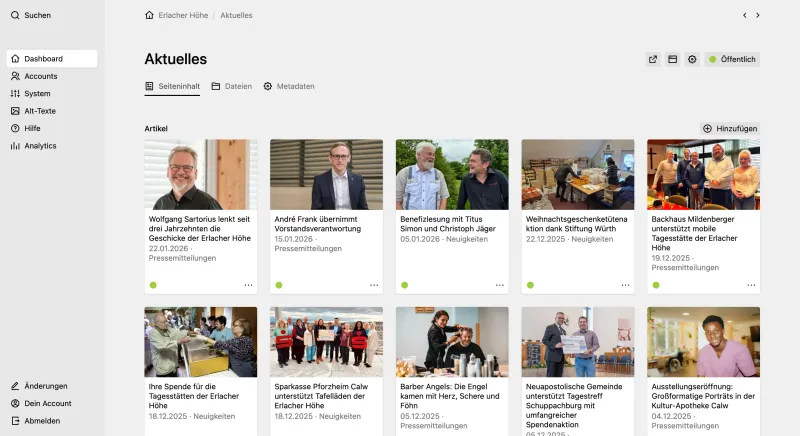Open Benefizlesung article thumbnail
Image resolution: width=800 pixels, height=436 pixels.
tap(452, 174)
